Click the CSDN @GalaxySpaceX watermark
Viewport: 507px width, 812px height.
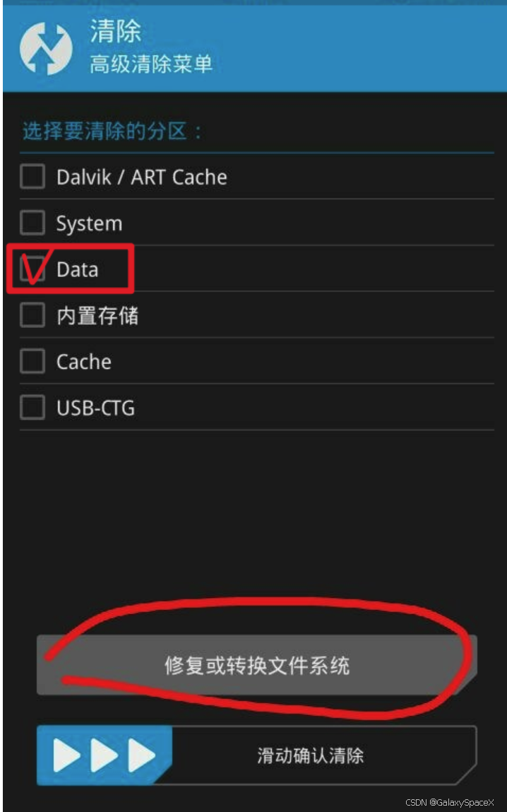click(x=450, y=802)
